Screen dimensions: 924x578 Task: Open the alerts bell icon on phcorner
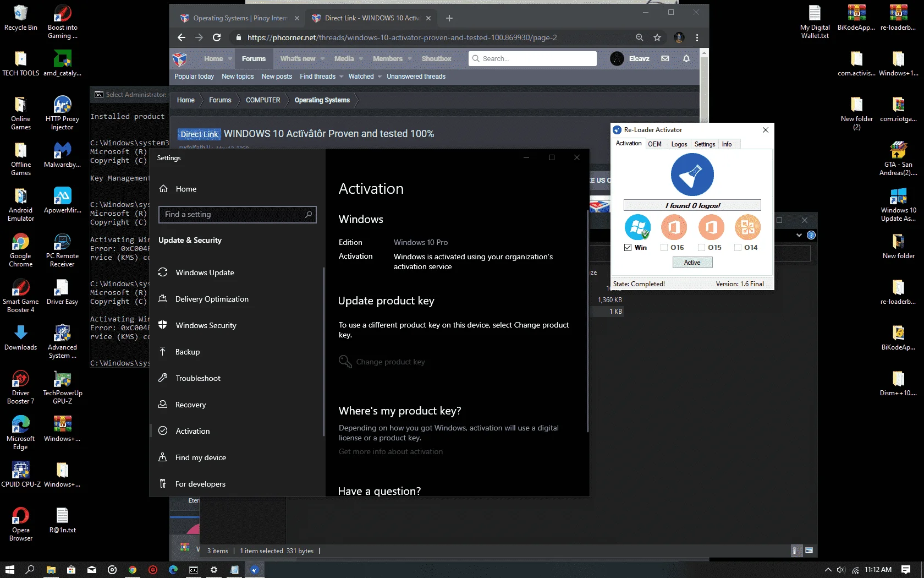coord(686,58)
